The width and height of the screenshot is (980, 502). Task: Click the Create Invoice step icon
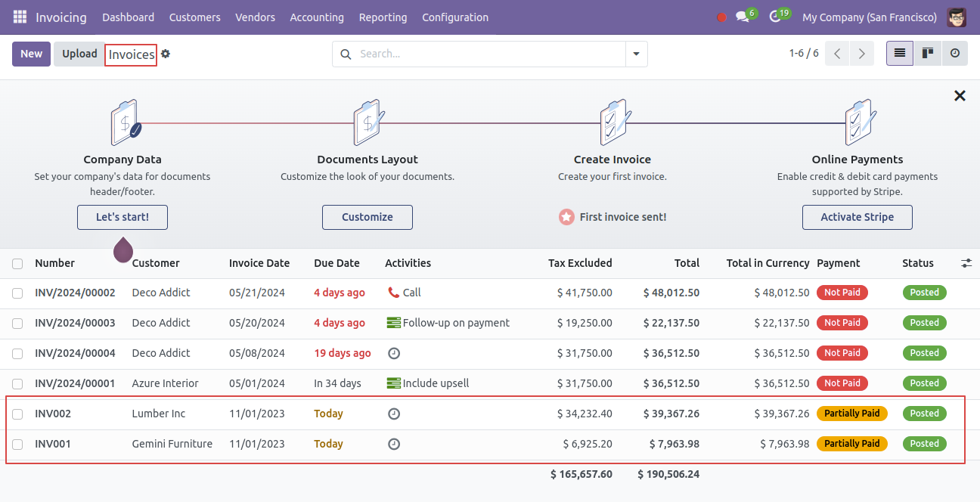click(614, 122)
